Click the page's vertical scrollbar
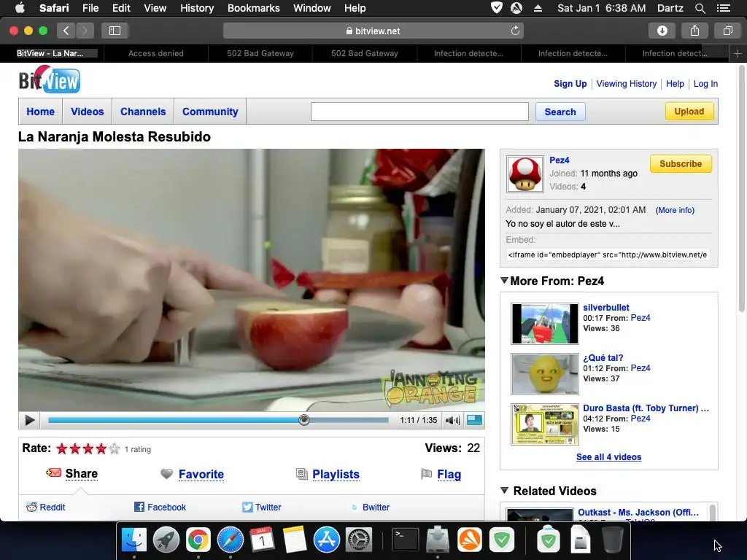Screen dimensions: 747x560 tap(741, 189)
